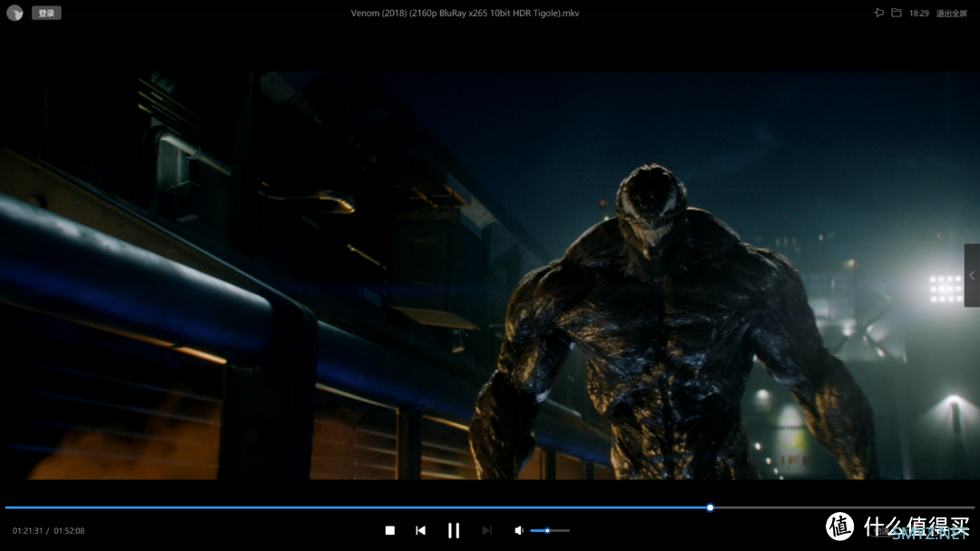The width and height of the screenshot is (980, 551).
Task: Mute audio via speaker icon
Action: (x=519, y=530)
